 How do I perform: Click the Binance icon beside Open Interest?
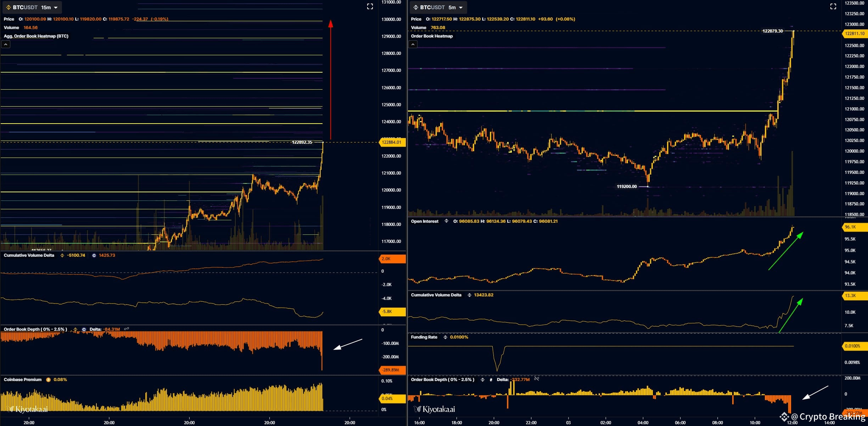click(446, 221)
